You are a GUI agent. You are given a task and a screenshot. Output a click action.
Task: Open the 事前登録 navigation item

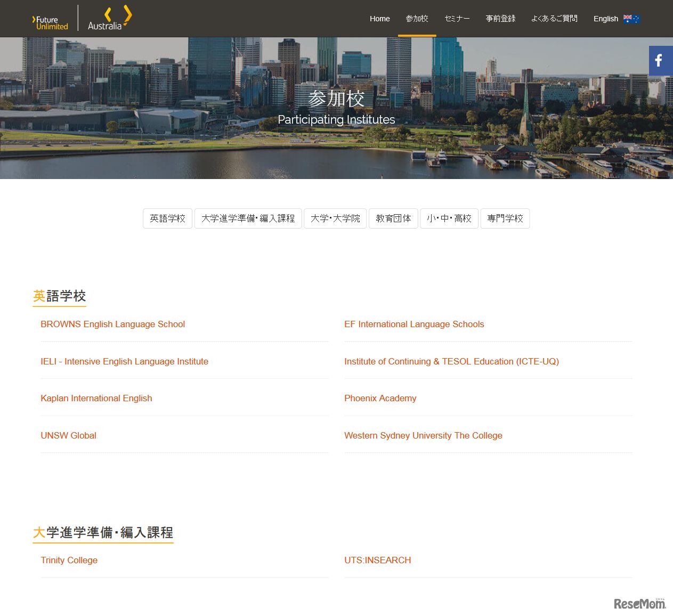click(500, 19)
